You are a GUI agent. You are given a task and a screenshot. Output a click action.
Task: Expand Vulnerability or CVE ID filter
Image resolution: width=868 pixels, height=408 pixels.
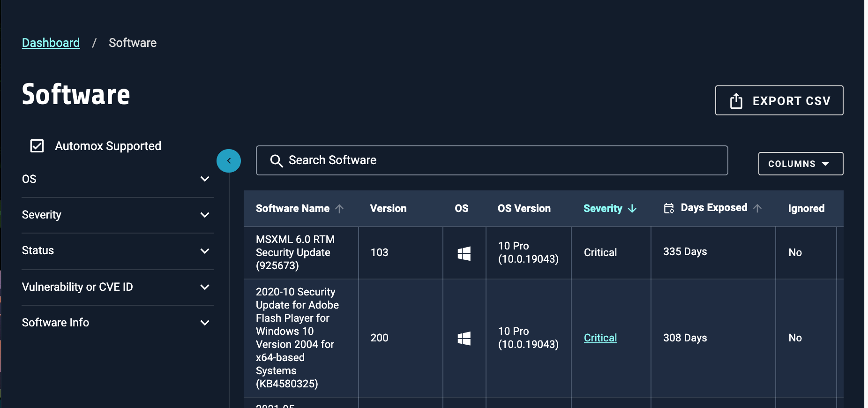click(118, 287)
